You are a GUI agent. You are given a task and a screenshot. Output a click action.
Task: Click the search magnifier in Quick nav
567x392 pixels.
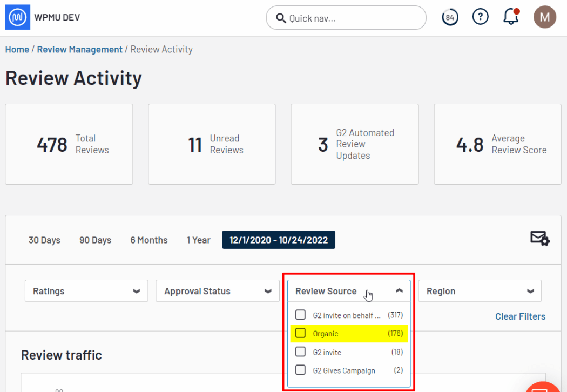pyautogui.click(x=281, y=18)
